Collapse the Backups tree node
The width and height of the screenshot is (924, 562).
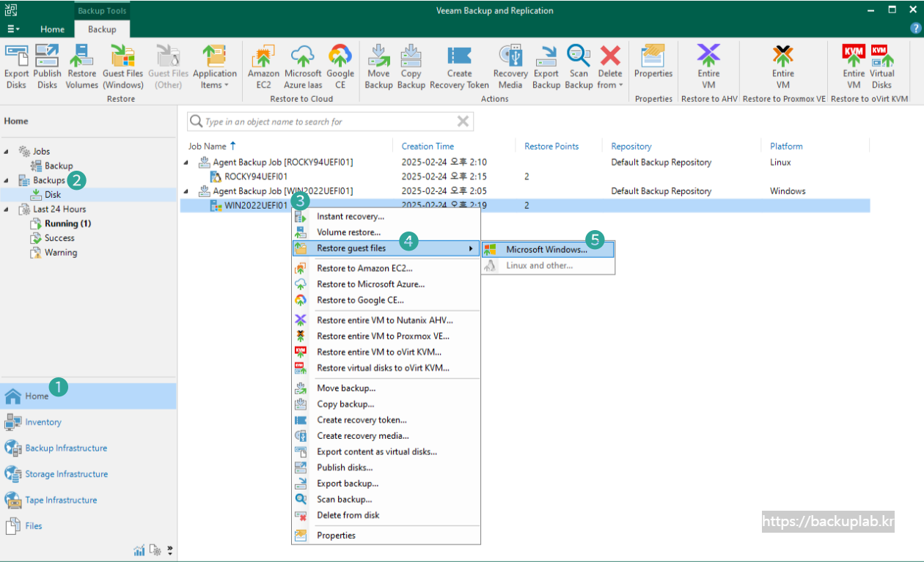(x=7, y=180)
